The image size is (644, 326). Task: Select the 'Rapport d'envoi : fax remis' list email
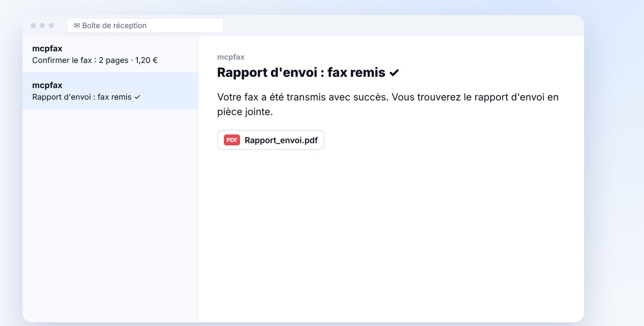110,91
